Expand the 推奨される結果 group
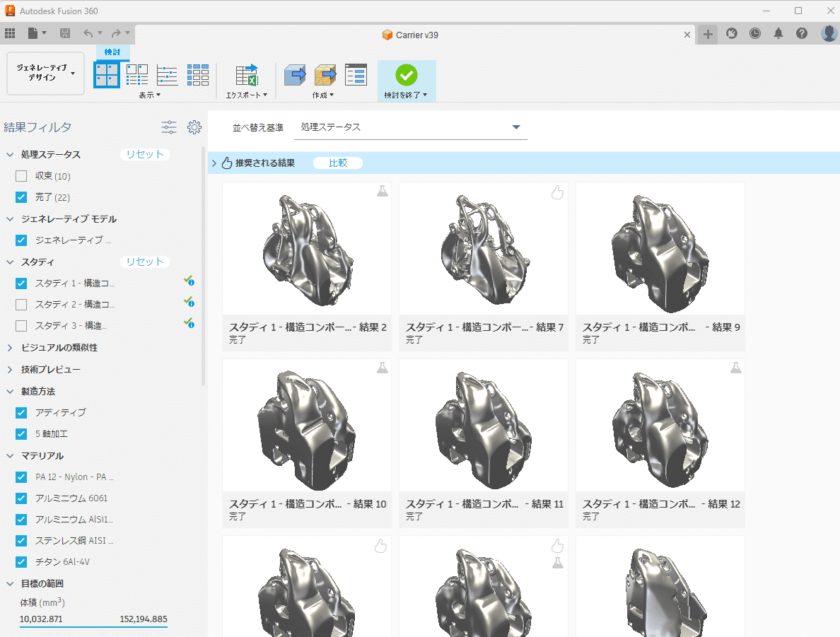The height and width of the screenshot is (637, 840). pyautogui.click(x=214, y=163)
